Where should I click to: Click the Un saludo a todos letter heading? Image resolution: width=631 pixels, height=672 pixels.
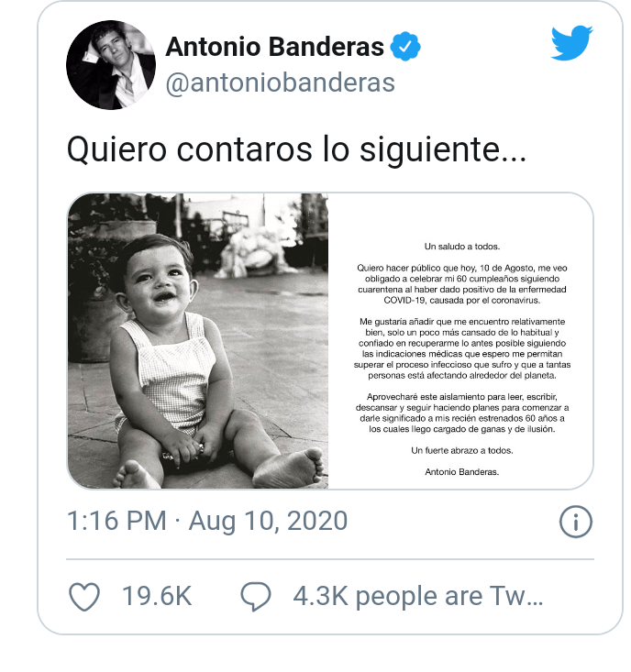point(462,247)
